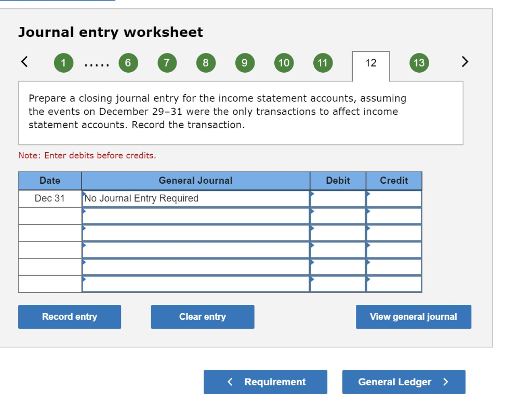Open journal entry step 10

click(284, 63)
